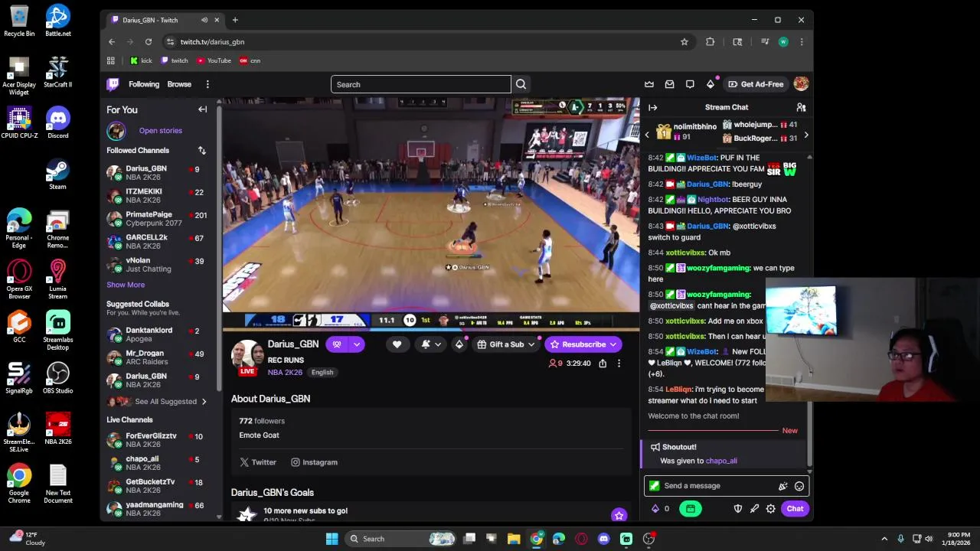Viewport: 980px width, 551px height.
Task: Open Chrome three-dot menu
Action: (x=802, y=42)
